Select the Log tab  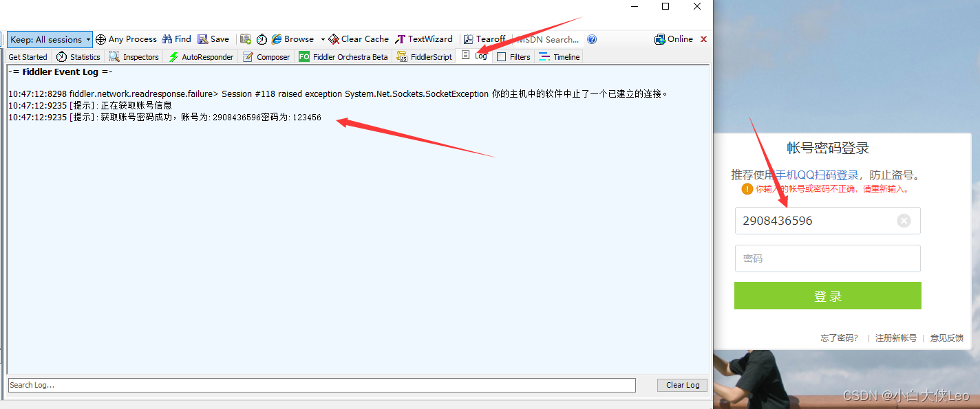(x=474, y=56)
